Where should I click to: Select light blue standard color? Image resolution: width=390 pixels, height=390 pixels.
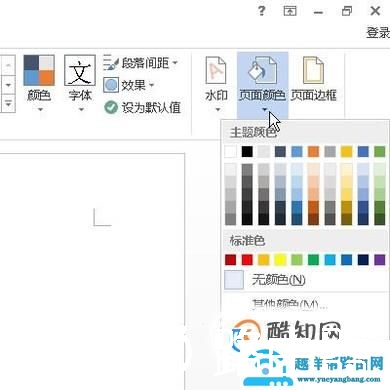(330, 260)
